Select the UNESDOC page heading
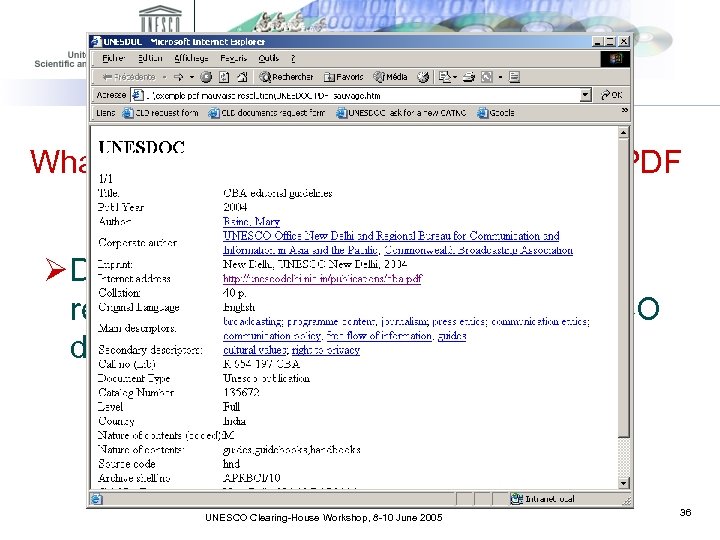 pyautogui.click(x=141, y=147)
